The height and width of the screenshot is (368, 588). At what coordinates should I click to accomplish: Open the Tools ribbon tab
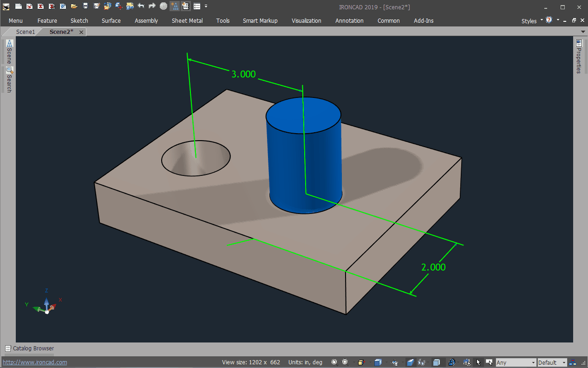(223, 21)
